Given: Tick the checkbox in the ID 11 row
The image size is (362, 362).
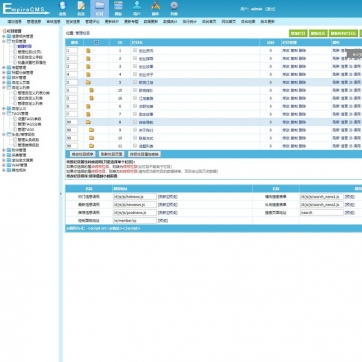Looking at the screenshot, I should tap(135, 146).
